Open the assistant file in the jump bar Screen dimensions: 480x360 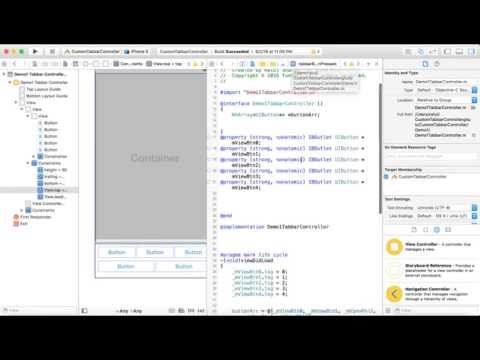314,64
